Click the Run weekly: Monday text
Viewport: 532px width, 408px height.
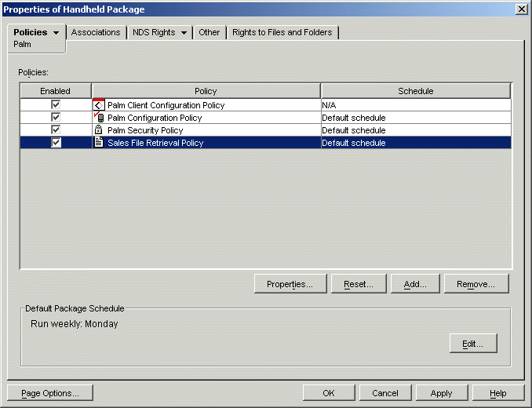[x=75, y=324]
